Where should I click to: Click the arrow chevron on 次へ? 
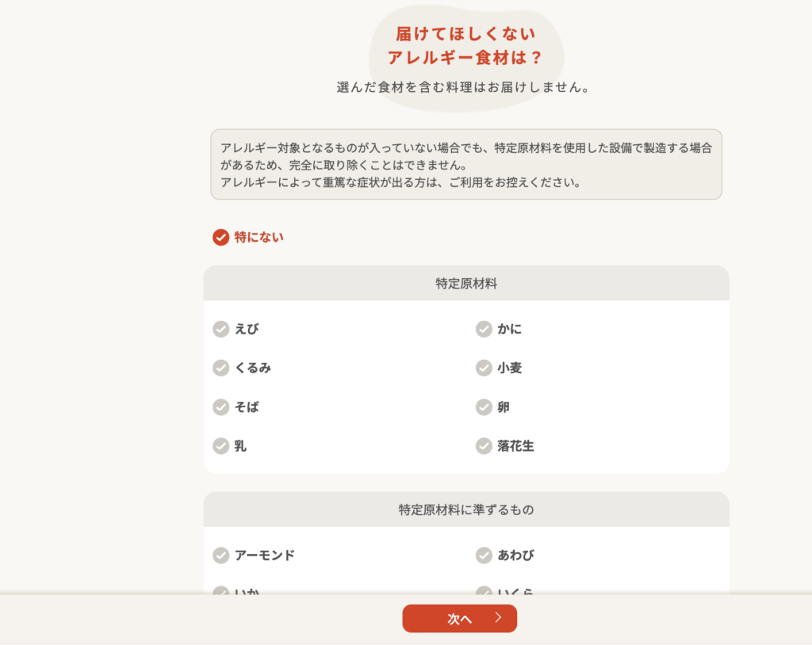tap(498, 617)
